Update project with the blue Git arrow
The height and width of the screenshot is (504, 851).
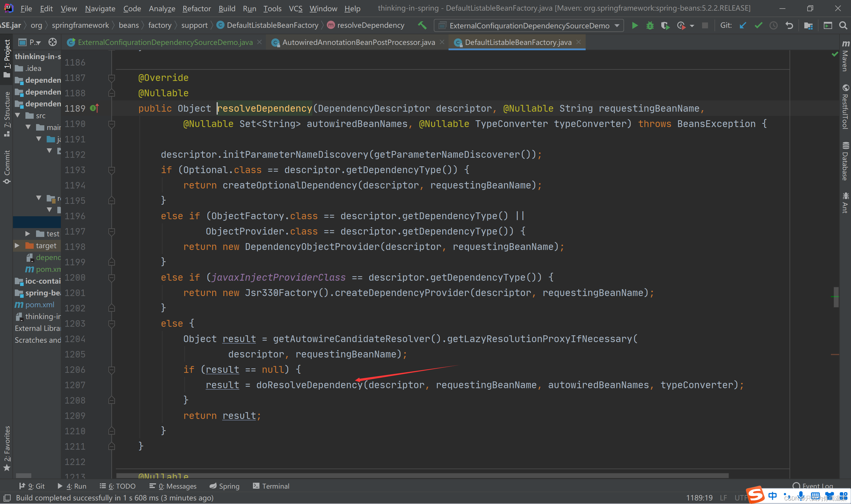click(x=743, y=25)
